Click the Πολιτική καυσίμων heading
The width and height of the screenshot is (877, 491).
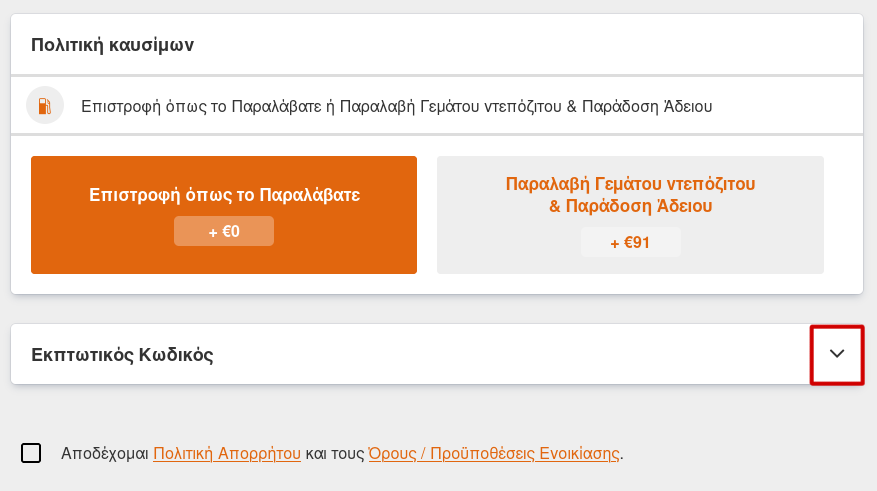112,44
